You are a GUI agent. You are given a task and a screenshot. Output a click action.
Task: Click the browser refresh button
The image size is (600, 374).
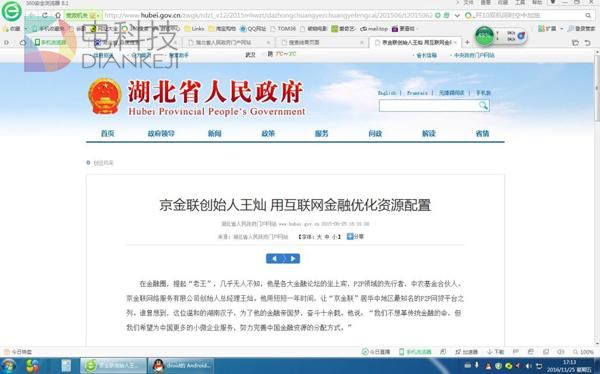pyautogui.click(x=45, y=15)
